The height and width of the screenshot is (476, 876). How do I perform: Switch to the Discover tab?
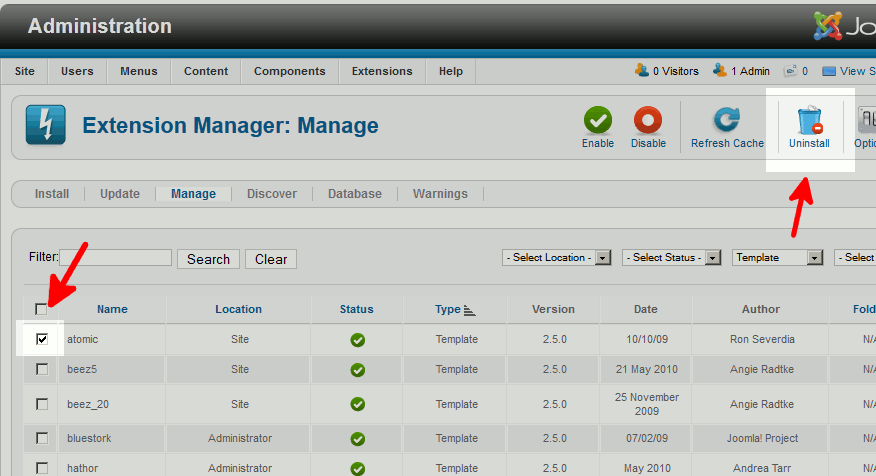pyautogui.click(x=272, y=194)
